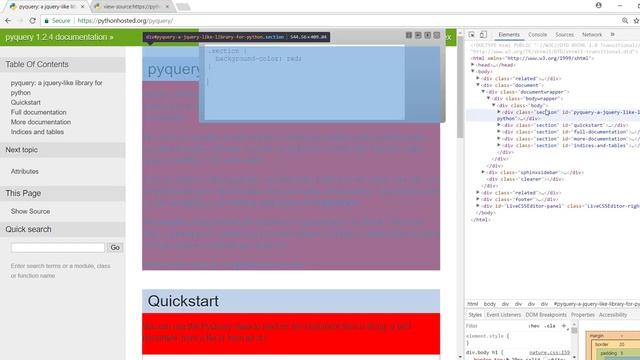Open the Properties pane tab
640x360 pixels.
(x=582, y=315)
